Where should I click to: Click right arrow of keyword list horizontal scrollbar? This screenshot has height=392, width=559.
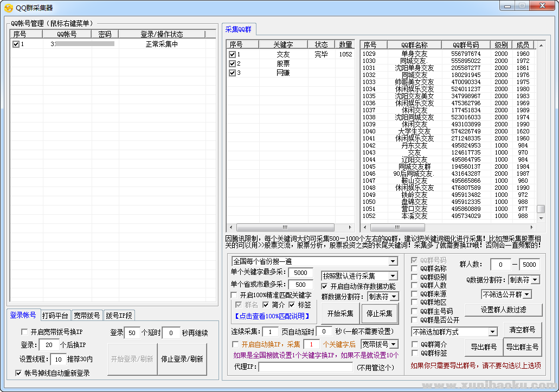[x=351, y=228]
